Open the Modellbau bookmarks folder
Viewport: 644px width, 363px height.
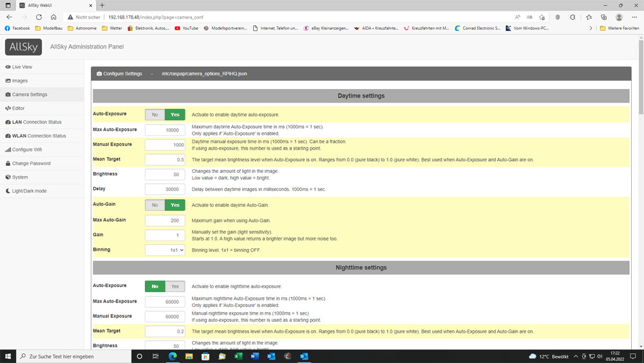pyautogui.click(x=49, y=28)
